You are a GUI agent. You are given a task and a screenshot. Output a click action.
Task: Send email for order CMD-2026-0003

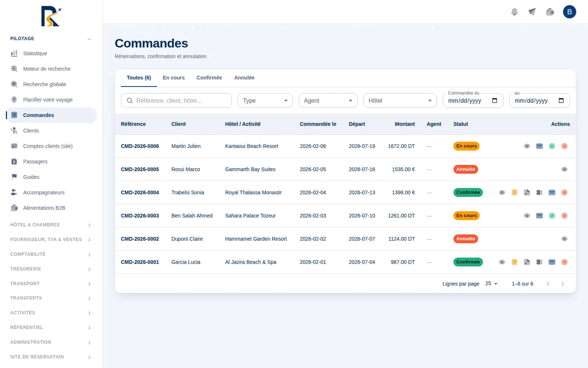click(x=539, y=216)
